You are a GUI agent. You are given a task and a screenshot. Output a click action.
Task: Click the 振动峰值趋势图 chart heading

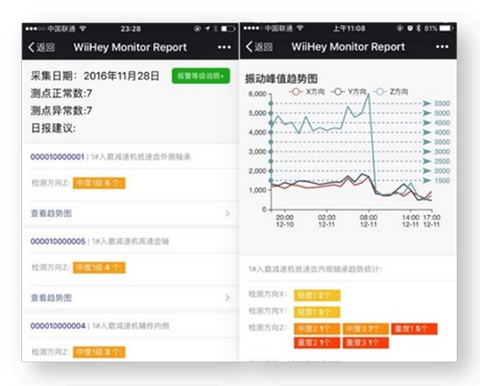tap(281, 79)
